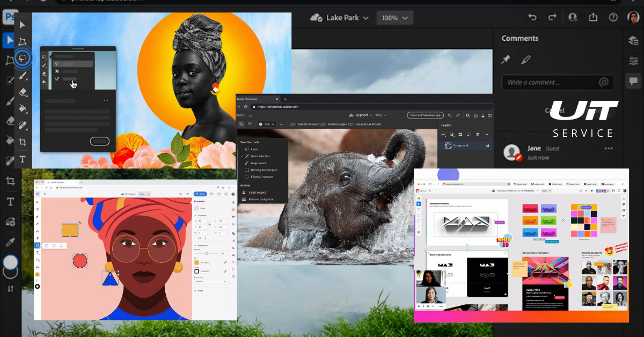Select the Lasso tool in left toolbar
Screen dimensions: 644x337
(x=22, y=58)
